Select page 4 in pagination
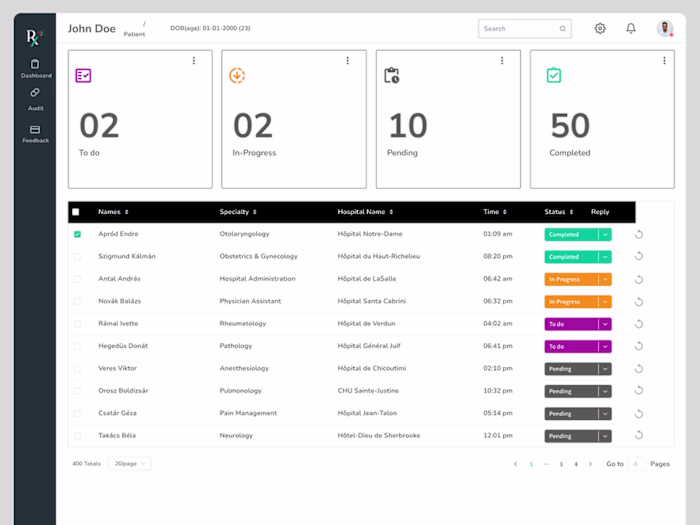Viewport: 700px width, 525px height. (576, 464)
